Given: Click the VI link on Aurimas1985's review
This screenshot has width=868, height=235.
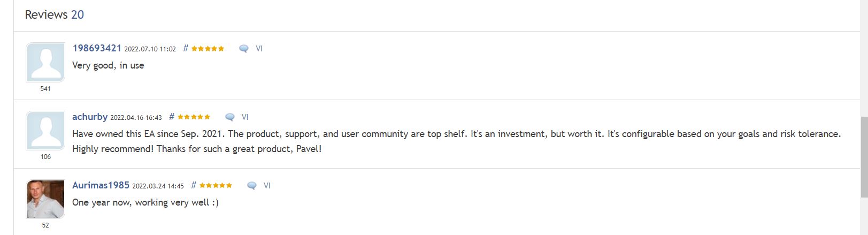Looking at the screenshot, I should [x=267, y=186].
